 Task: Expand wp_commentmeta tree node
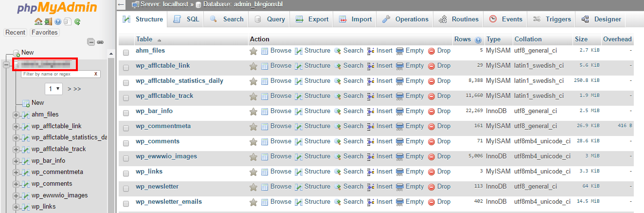pyautogui.click(x=16, y=172)
